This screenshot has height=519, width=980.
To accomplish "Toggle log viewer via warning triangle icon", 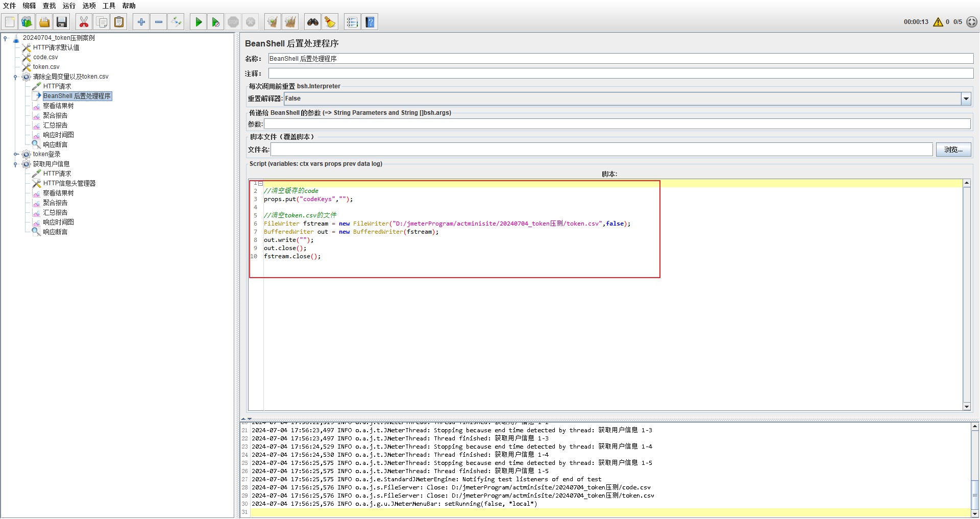I will 938,22.
